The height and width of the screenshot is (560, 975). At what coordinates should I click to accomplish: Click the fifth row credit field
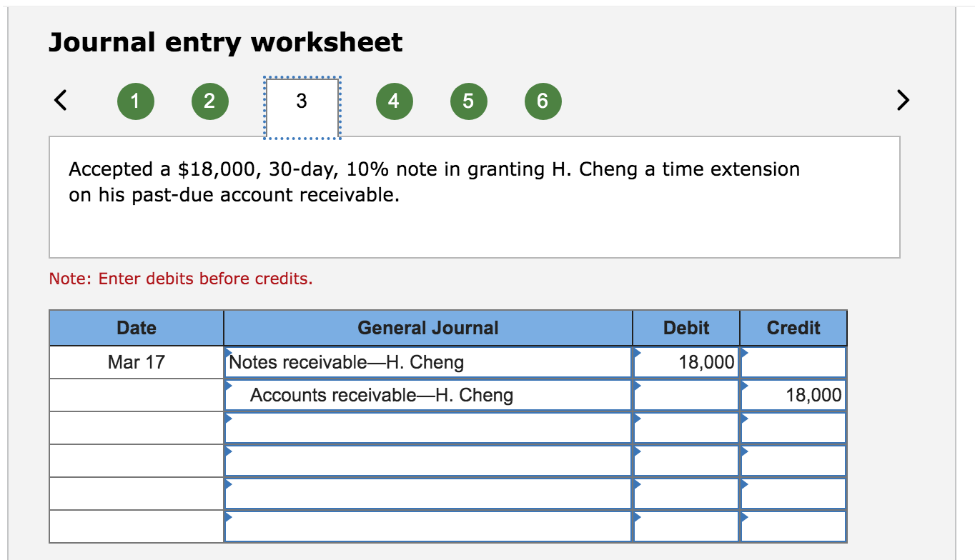click(x=793, y=494)
